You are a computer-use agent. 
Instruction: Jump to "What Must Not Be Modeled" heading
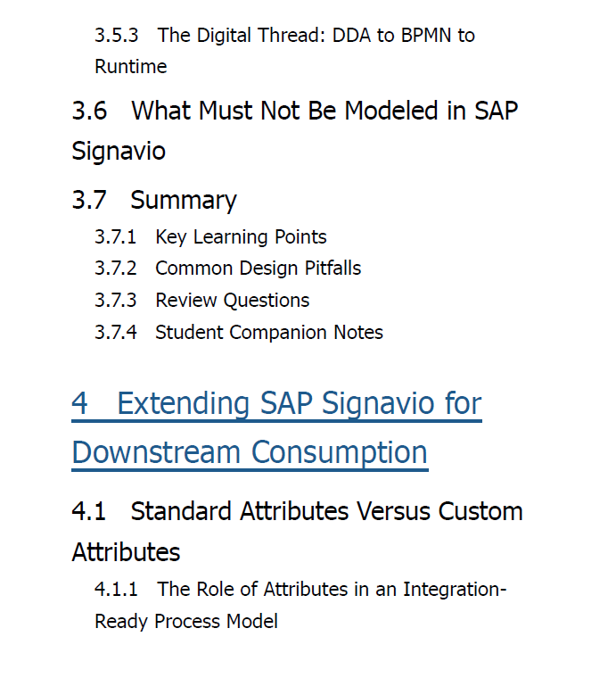pyautogui.click(x=294, y=111)
